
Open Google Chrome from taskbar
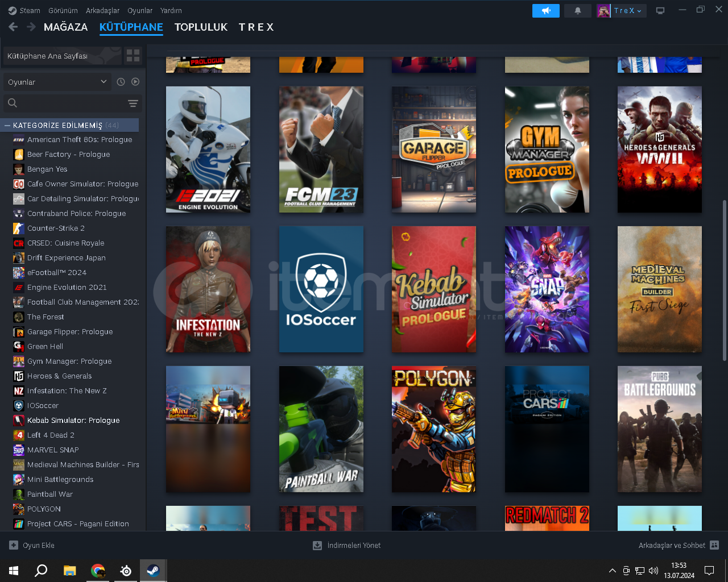tap(98, 571)
